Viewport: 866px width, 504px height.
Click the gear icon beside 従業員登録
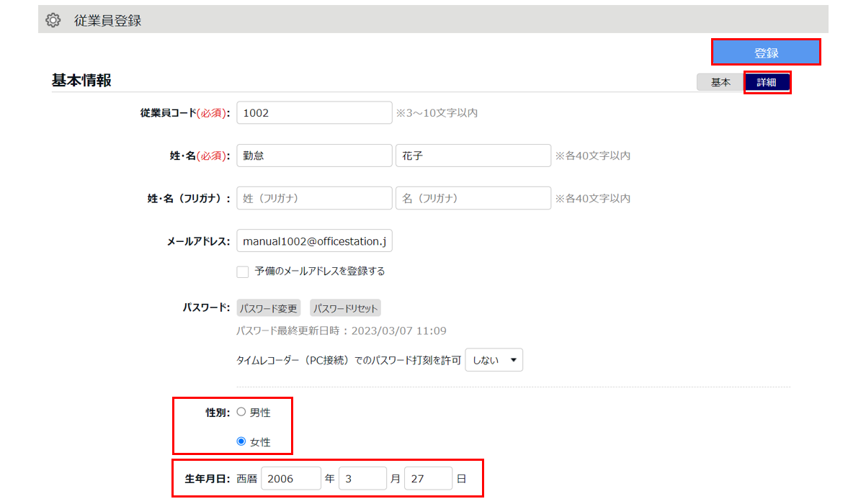pos(53,21)
